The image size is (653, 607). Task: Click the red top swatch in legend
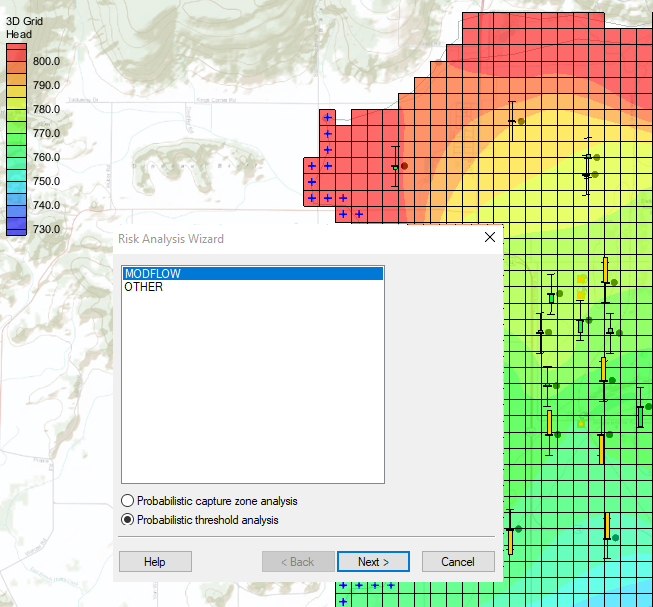tap(16, 48)
